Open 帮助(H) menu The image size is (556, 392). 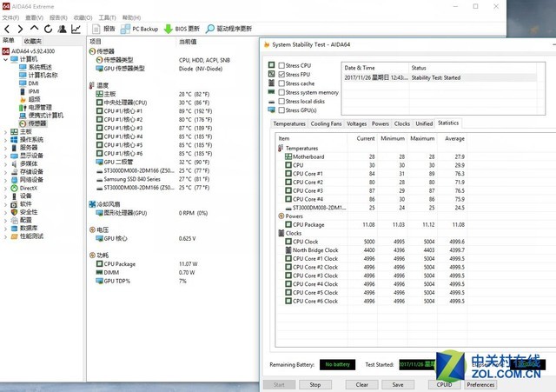tap(131, 17)
